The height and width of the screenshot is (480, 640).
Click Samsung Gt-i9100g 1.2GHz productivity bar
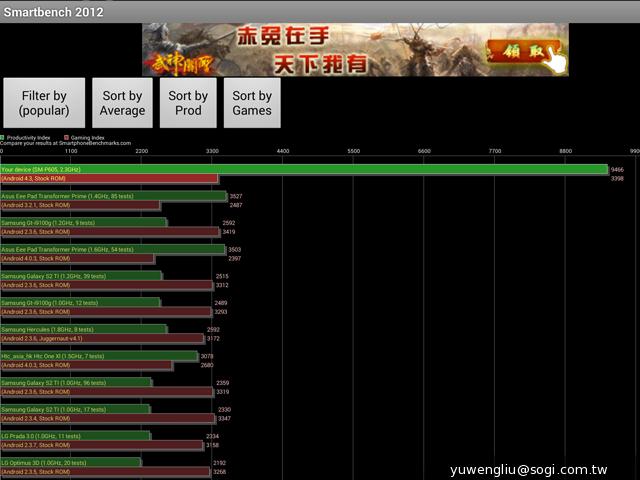pos(83,223)
